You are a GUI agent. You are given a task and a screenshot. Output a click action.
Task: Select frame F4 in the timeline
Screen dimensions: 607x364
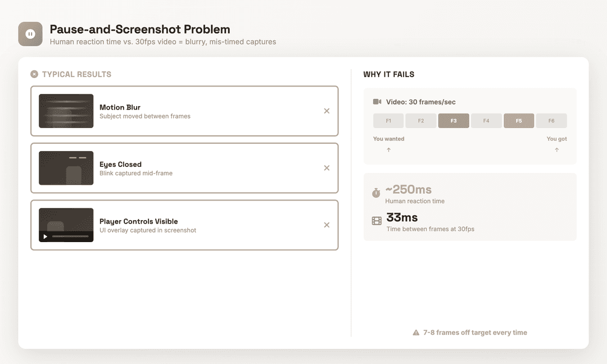[x=486, y=121]
